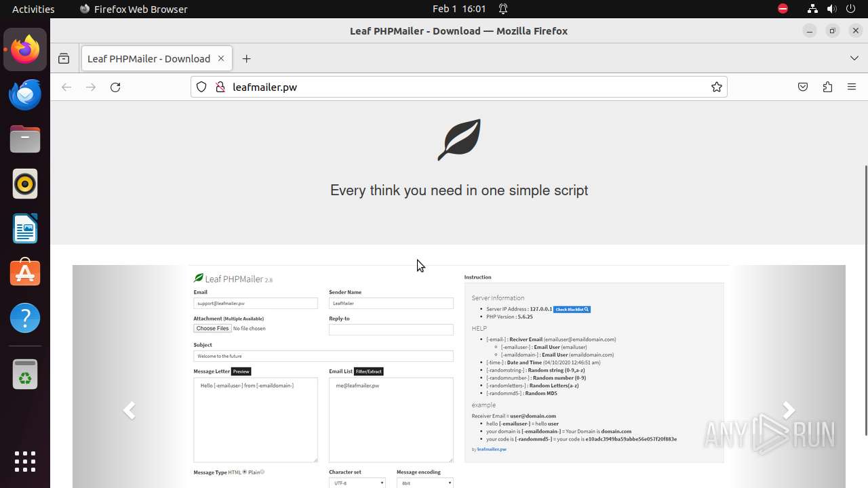Open Firefox recent tabs view button
The height and width of the screenshot is (488, 868).
[x=64, y=59]
